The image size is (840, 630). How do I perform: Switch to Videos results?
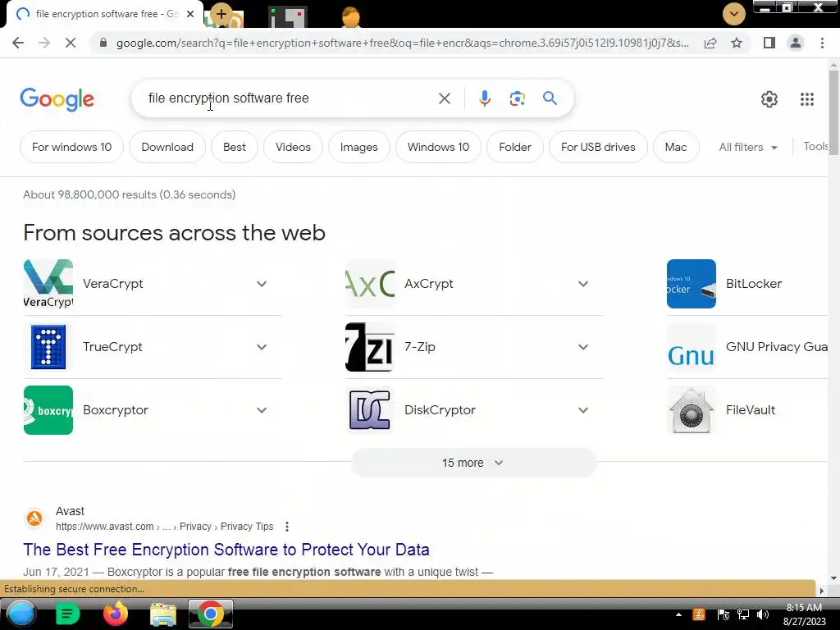click(x=293, y=148)
